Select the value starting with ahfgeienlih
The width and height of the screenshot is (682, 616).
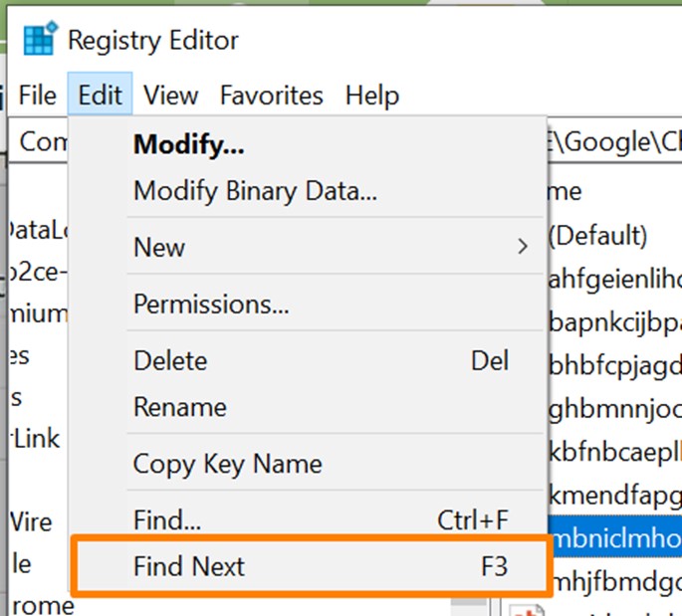[614, 281]
